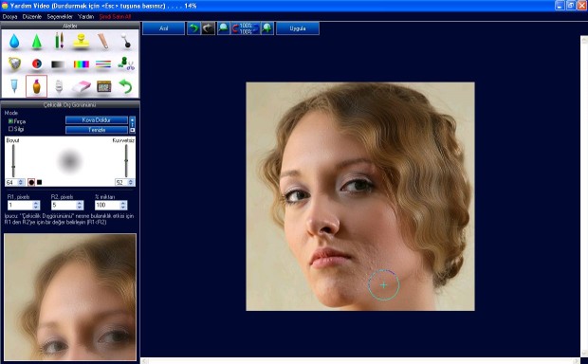Select the pink eraser tool
Screen dimensions: 588x364
click(x=82, y=86)
